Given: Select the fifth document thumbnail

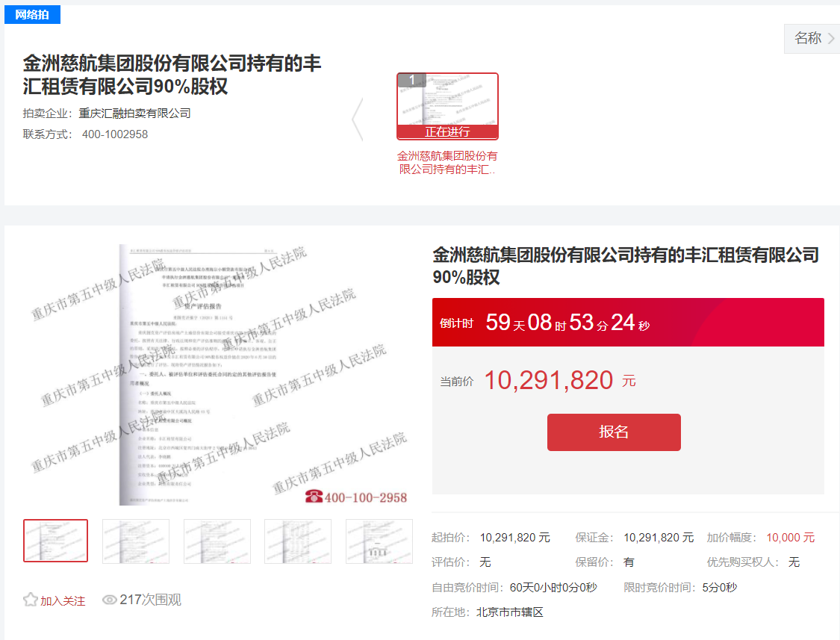Looking at the screenshot, I should (379, 541).
